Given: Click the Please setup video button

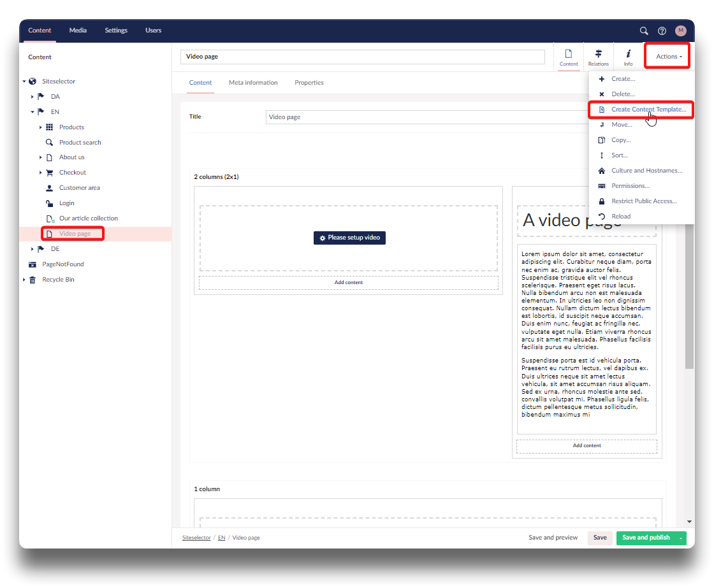Looking at the screenshot, I should point(349,238).
